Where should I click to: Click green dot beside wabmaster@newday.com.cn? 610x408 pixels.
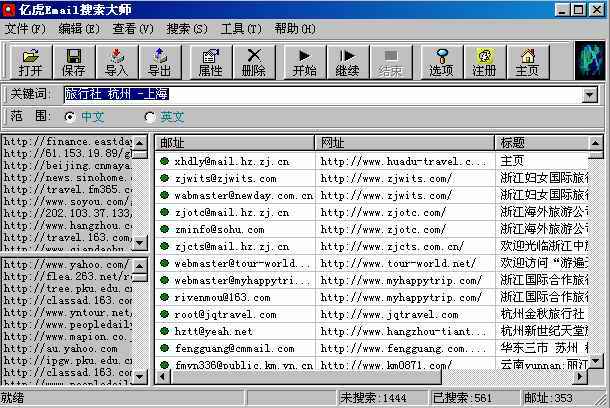tap(165, 194)
